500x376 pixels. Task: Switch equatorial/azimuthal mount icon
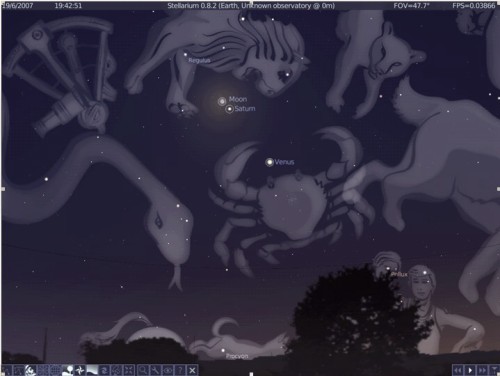tap(117, 370)
